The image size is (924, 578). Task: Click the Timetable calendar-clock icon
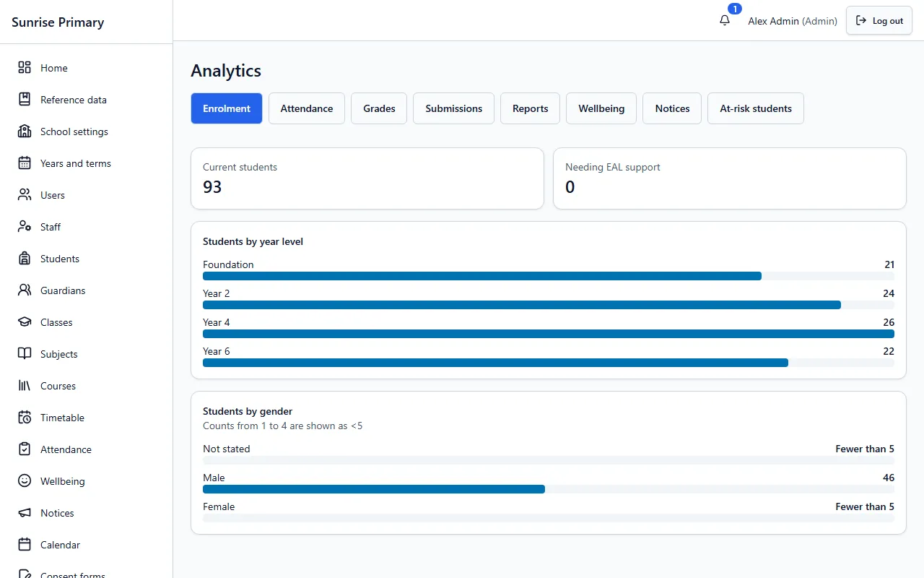(25, 417)
